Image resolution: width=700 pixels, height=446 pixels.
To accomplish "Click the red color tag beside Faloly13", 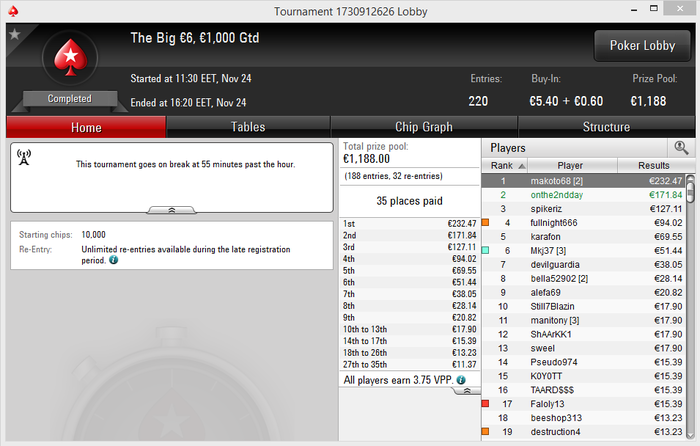I will 485,404.
